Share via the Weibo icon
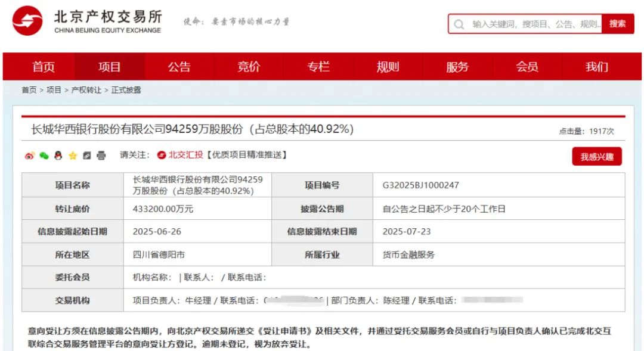Image resolution: width=644 pixels, height=351 pixels. (30, 156)
